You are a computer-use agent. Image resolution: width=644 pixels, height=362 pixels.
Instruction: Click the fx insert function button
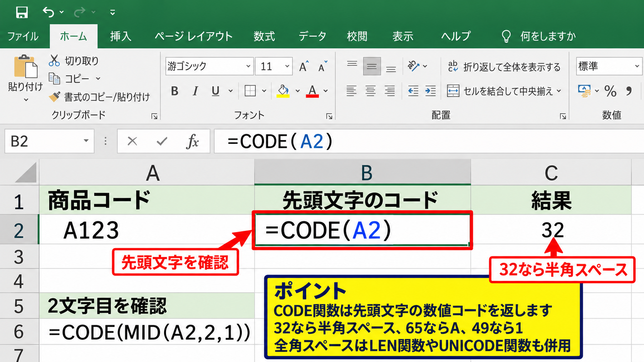192,142
